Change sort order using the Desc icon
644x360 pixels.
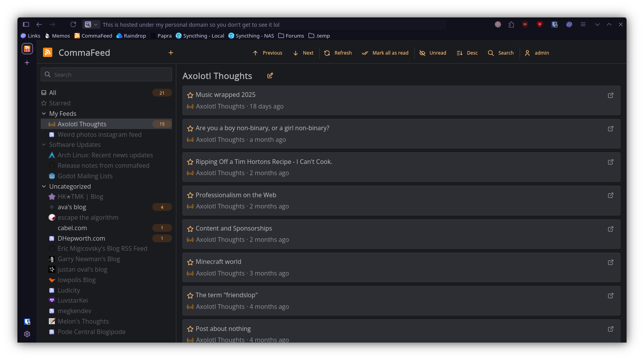point(460,53)
